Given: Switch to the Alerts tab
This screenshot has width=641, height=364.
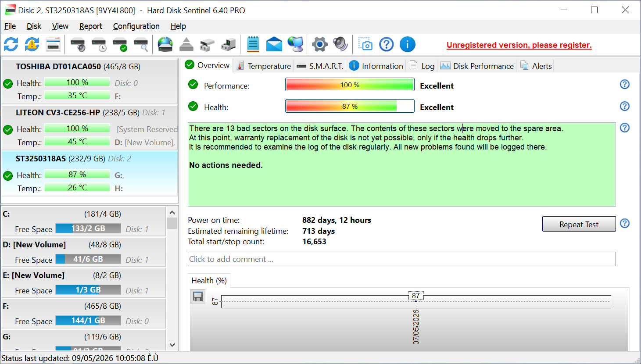Looking at the screenshot, I should coord(536,66).
